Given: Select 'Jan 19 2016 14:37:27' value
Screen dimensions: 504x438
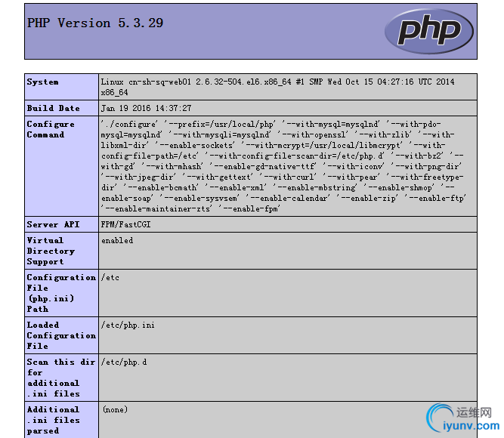Looking at the screenshot, I should 147,108.
